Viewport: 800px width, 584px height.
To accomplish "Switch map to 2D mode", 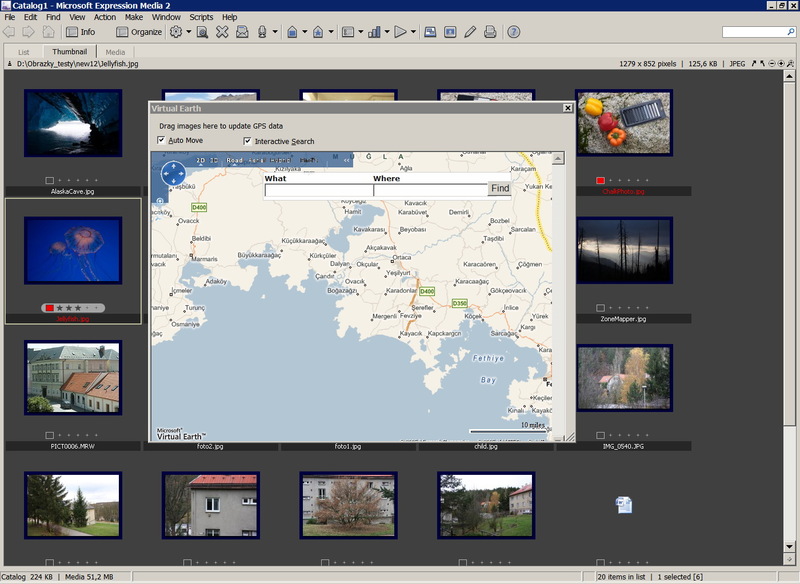I will coord(201,160).
